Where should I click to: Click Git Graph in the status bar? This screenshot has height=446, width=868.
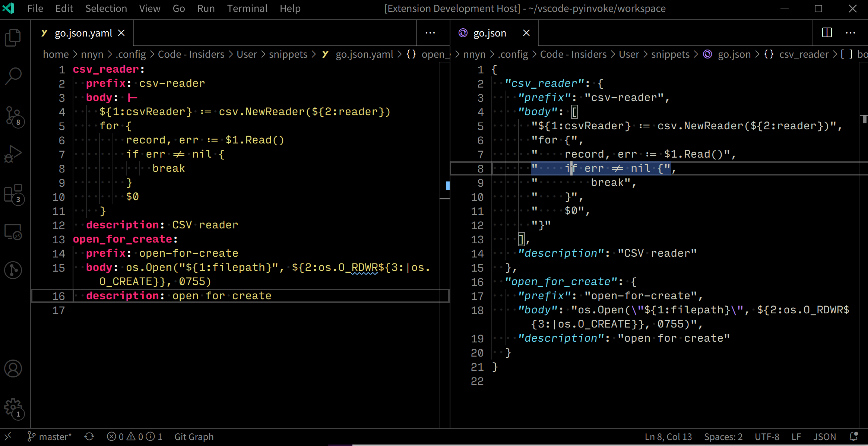[194, 437]
